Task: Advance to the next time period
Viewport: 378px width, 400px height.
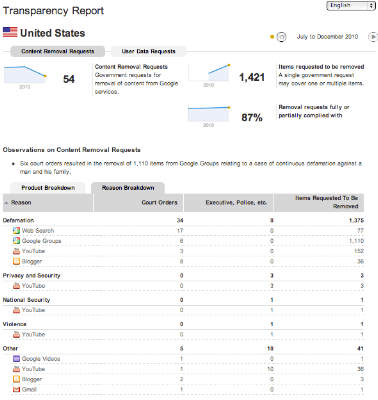Action: coord(373,37)
